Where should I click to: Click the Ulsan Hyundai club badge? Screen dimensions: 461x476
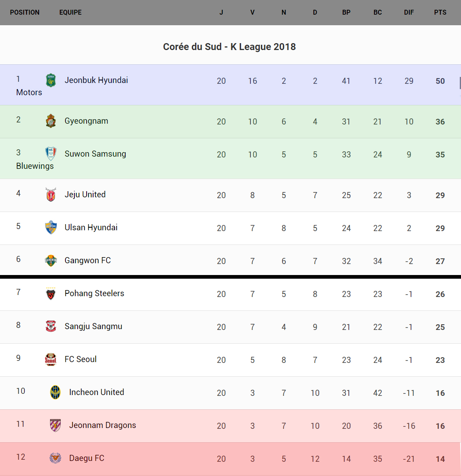(x=51, y=227)
